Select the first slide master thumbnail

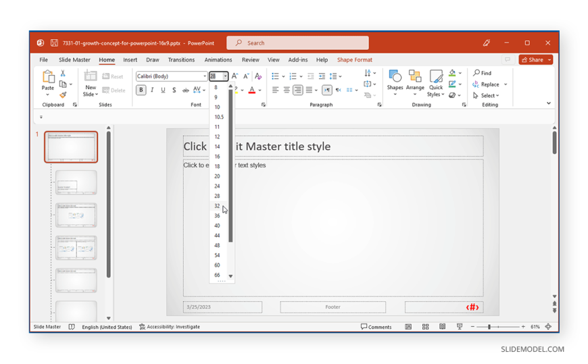(x=71, y=147)
